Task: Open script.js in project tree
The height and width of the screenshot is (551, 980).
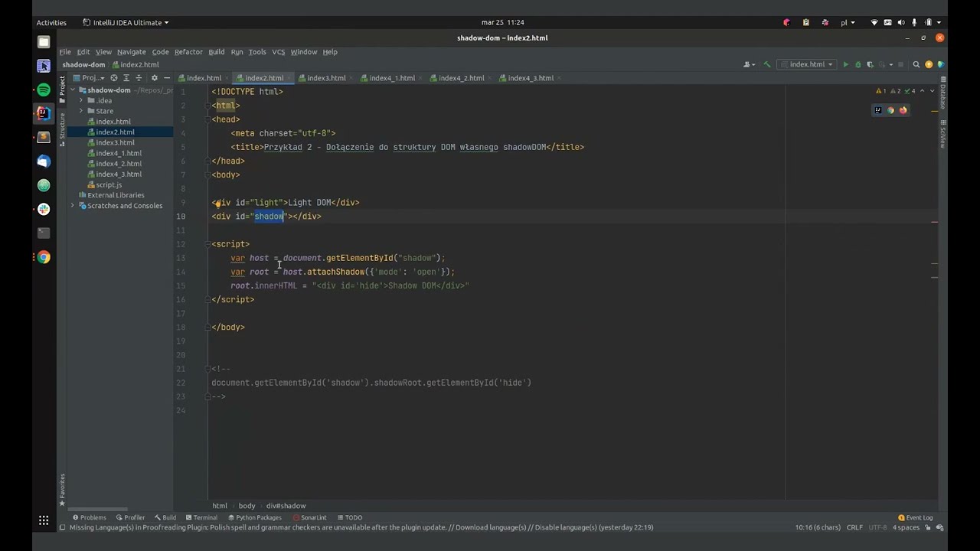Action: [104, 184]
